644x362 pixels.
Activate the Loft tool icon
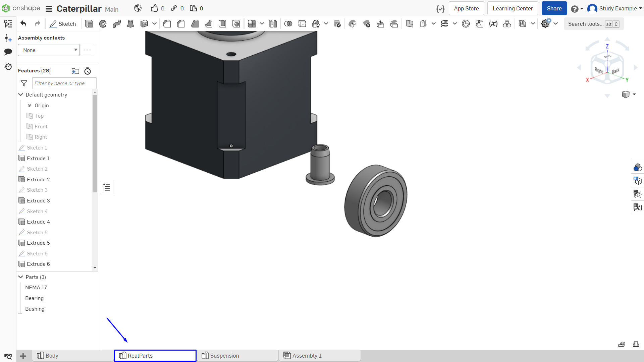[x=130, y=24]
